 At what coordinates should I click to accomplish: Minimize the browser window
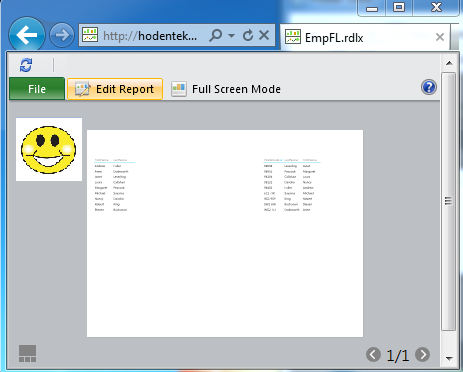point(372,8)
